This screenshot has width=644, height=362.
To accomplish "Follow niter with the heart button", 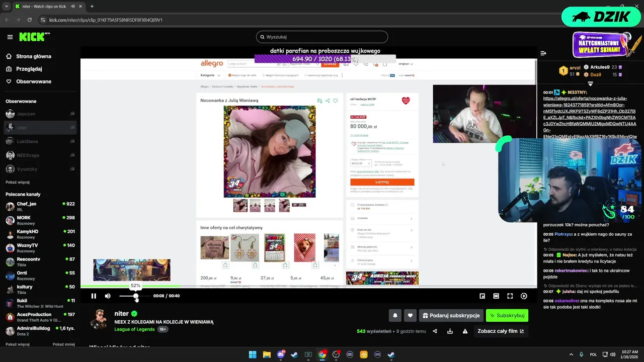I will [x=410, y=315].
